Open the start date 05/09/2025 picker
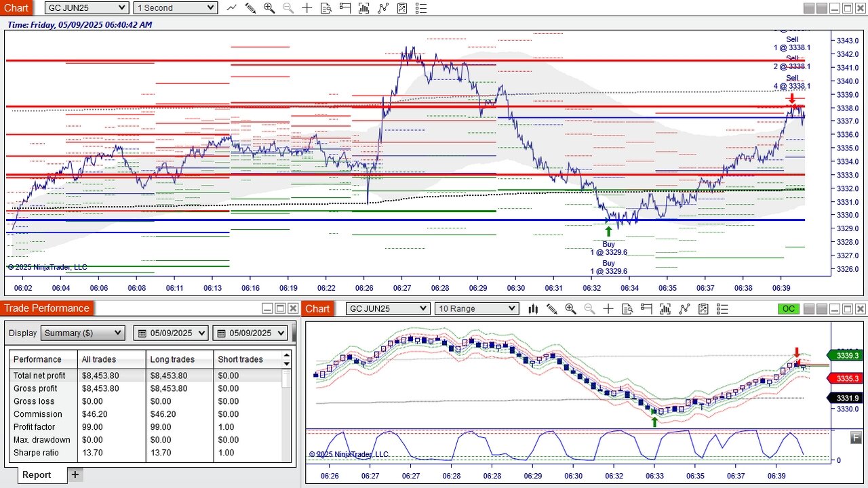 (172, 333)
